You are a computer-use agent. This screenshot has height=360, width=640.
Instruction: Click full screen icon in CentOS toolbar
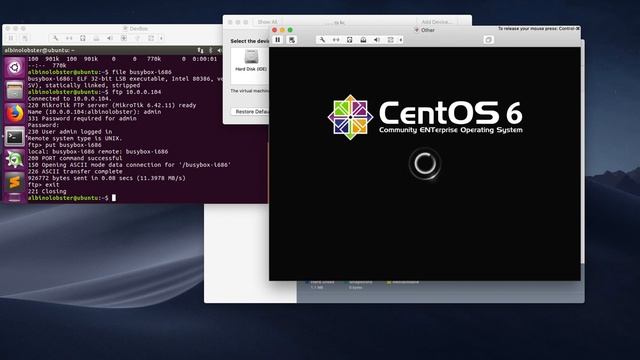[x=391, y=40]
